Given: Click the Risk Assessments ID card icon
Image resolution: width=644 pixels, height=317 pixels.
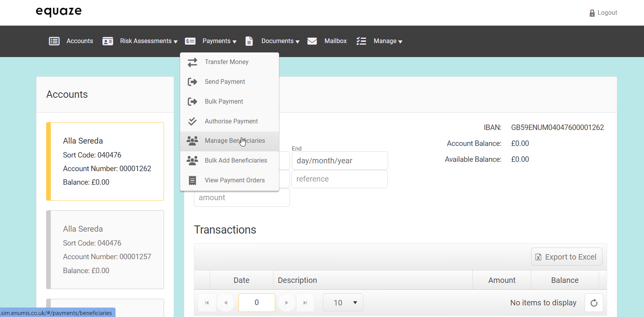Looking at the screenshot, I should tap(107, 41).
